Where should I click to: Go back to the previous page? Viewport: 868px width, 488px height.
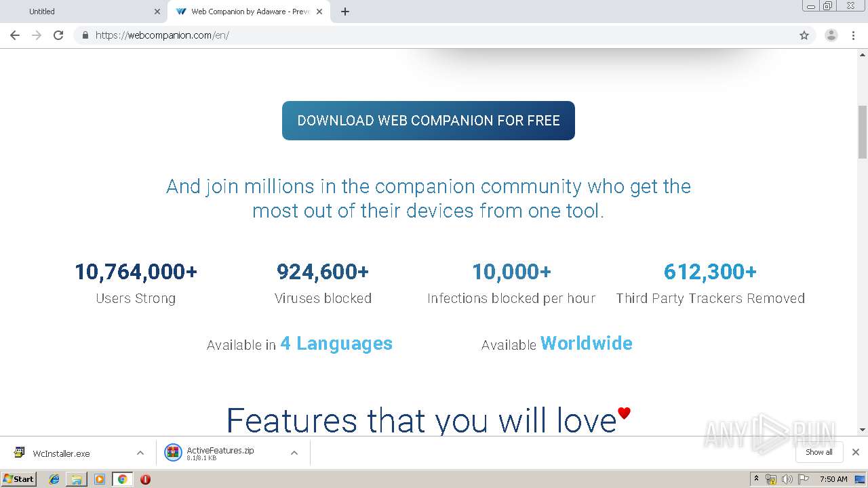(x=15, y=35)
